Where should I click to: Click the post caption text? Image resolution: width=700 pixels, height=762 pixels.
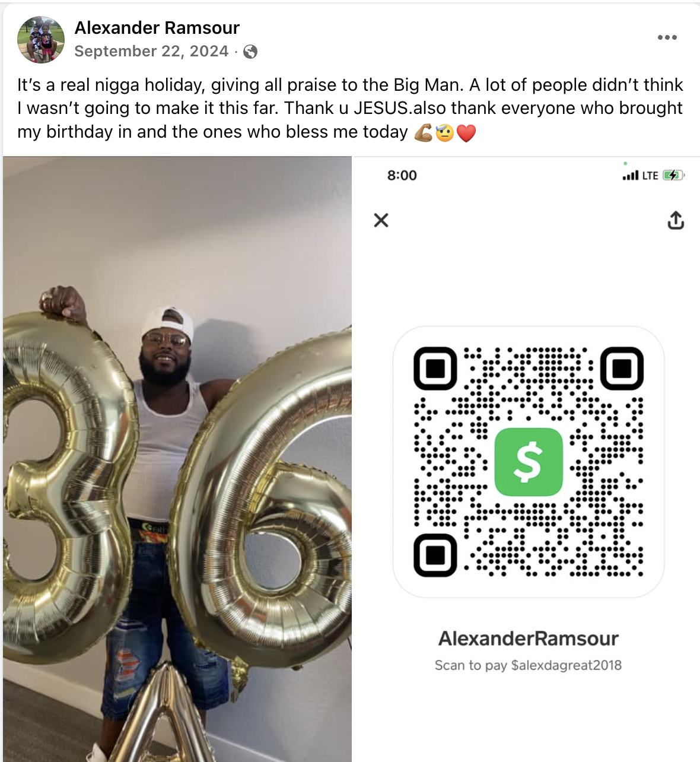coord(350,108)
